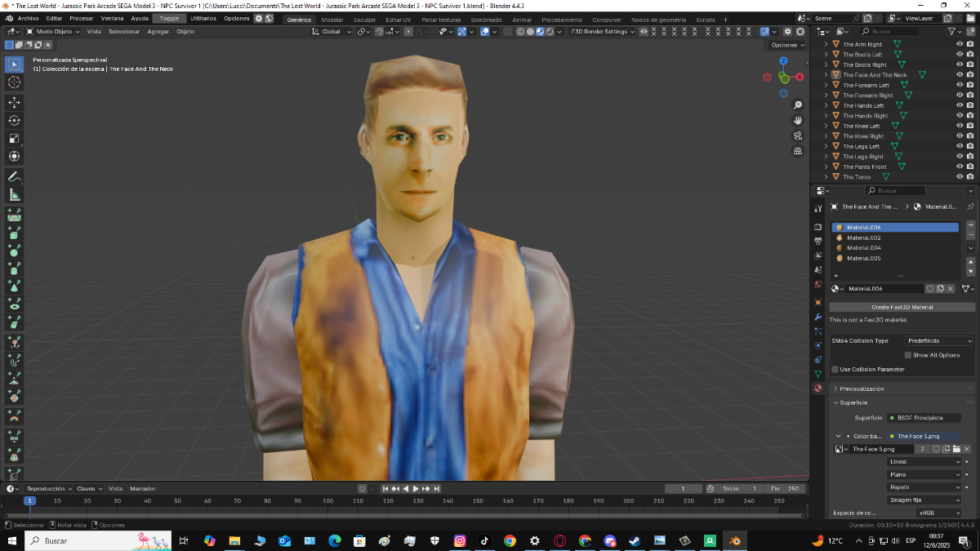
Task: Expand The Legs Right in outliner
Action: tap(826, 157)
